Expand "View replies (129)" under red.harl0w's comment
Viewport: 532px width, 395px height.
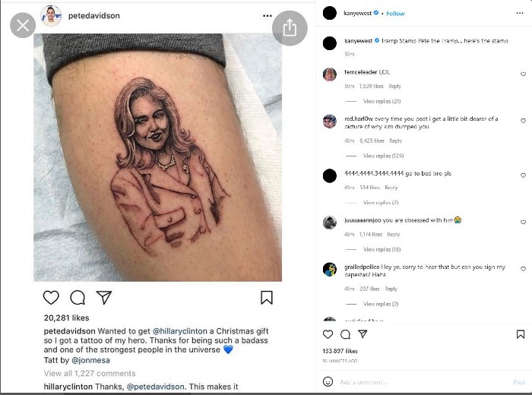pos(383,156)
